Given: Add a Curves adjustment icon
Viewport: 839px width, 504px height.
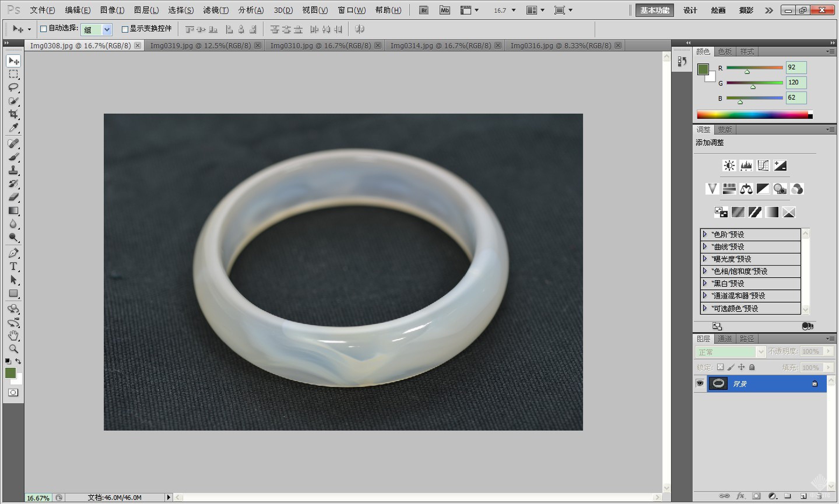Looking at the screenshot, I should click(763, 166).
